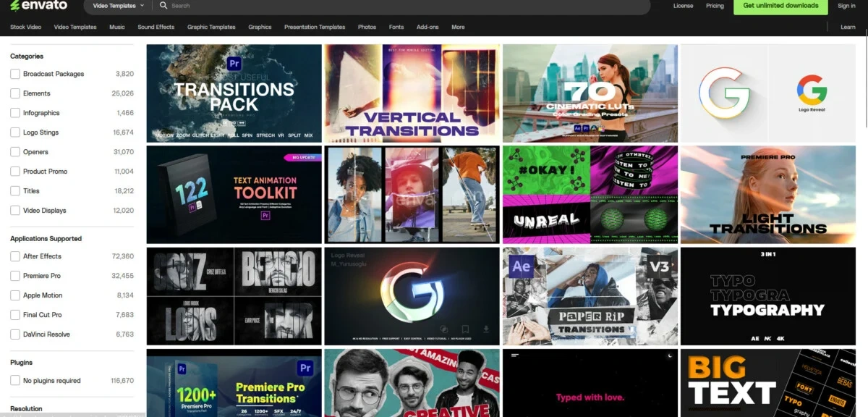This screenshot has width=868, height=417.
Task: Tick the Logo Stings checkbox
Action: 15,132
